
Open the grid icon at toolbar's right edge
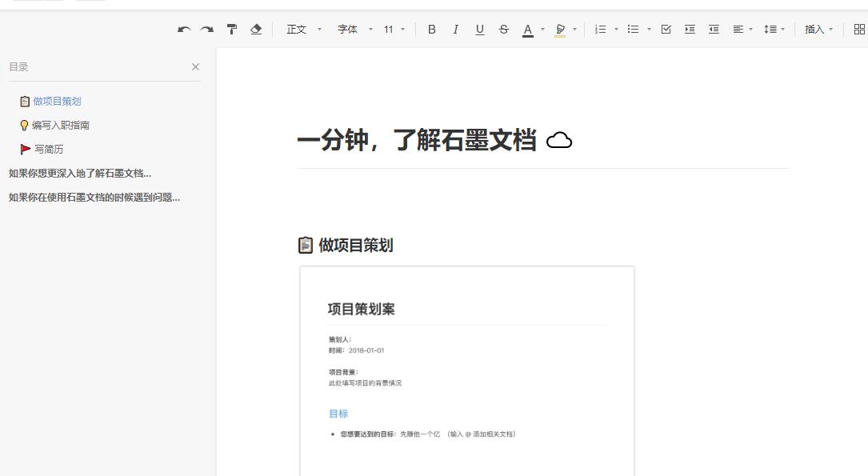click(x=859, y=30)
